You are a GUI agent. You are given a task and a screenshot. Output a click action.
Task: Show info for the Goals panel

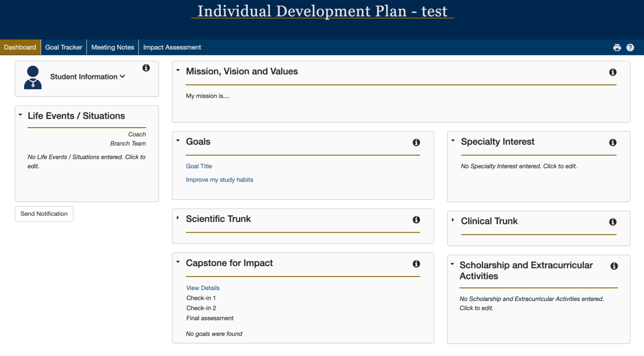click(x=416, y=143)
